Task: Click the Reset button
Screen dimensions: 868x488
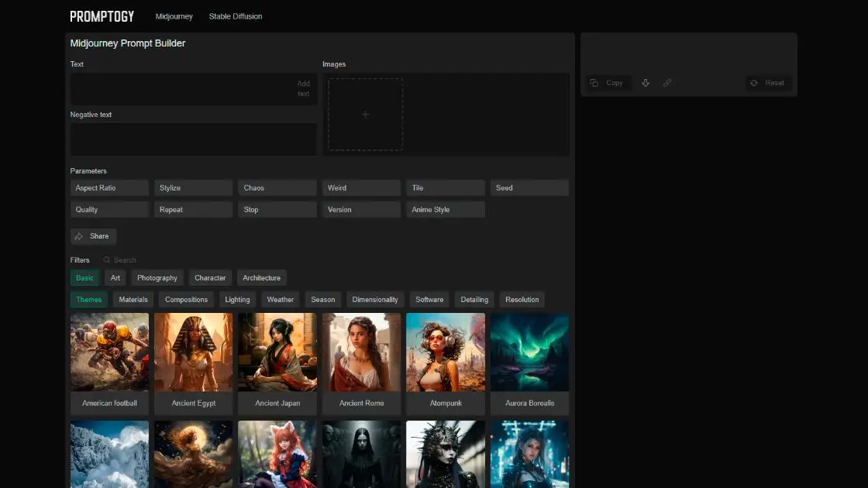Action: 768,83
